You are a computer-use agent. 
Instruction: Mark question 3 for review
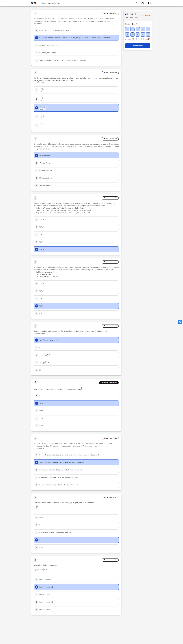click(110, 139)
